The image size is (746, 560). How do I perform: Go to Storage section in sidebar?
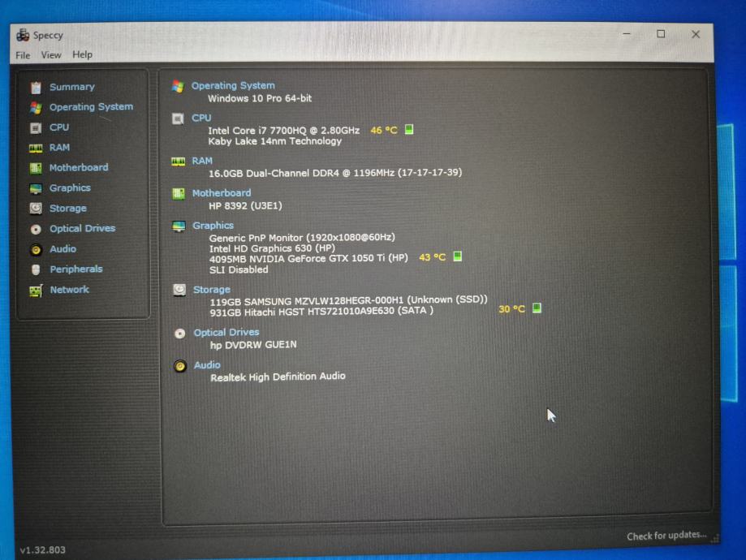click(68, 209)
